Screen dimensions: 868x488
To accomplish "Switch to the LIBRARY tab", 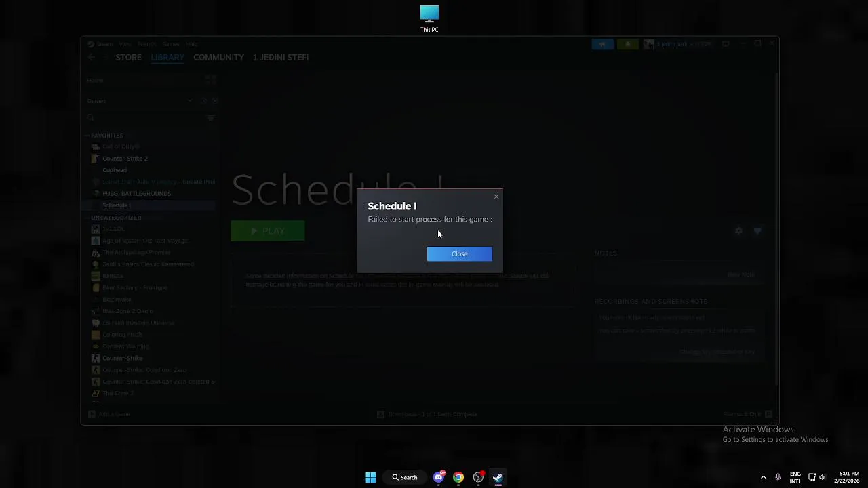I will [x=167, y=57].
